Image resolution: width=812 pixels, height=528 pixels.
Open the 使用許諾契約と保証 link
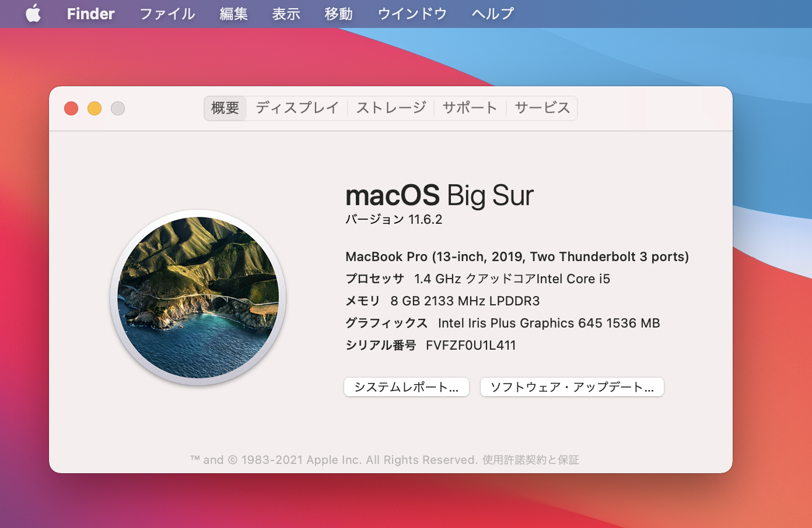tap(530, 460)
